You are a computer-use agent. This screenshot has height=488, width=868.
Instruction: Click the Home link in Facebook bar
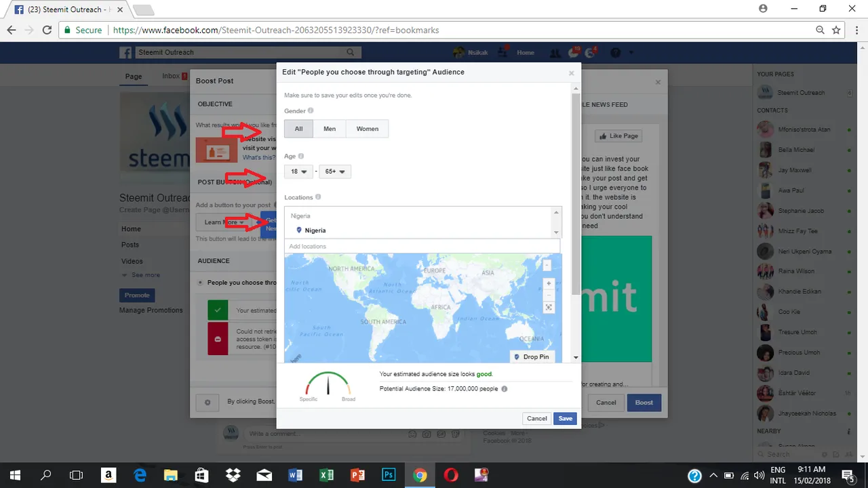[x=526, y=52]
